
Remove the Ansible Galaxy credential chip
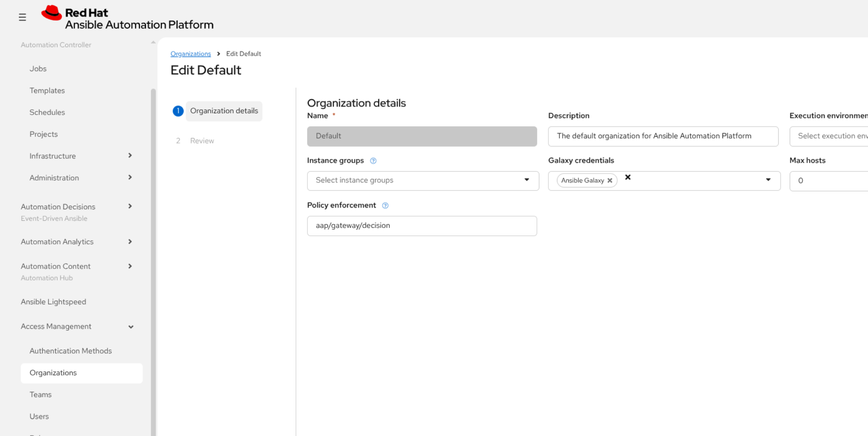click(610, 181)
